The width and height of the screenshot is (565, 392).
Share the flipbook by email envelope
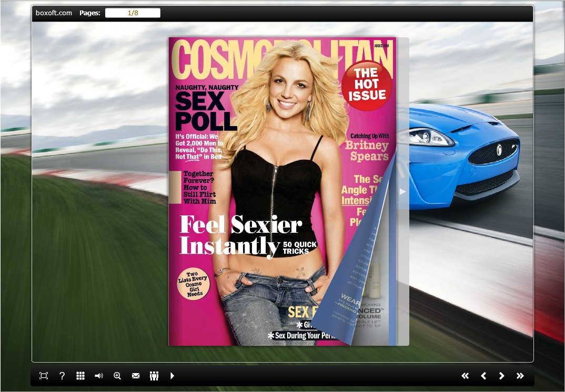pyautogui.click(x=136, y=376)
